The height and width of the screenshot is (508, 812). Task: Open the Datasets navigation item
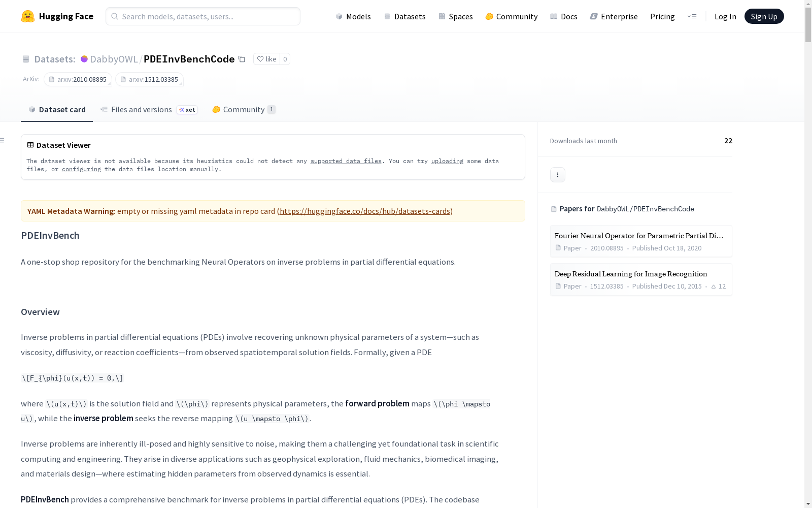[404, 16]
